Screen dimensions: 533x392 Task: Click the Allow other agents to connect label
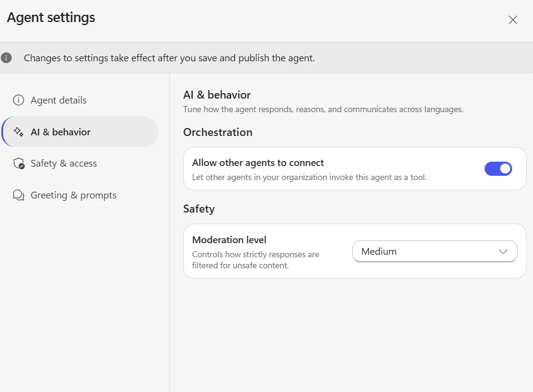pos(258,163)
